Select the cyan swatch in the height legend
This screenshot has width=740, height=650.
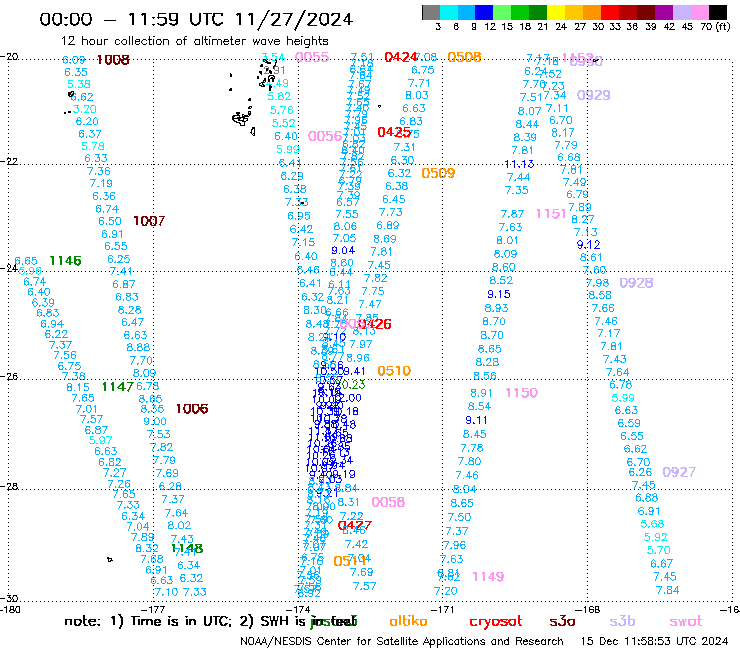449,12
